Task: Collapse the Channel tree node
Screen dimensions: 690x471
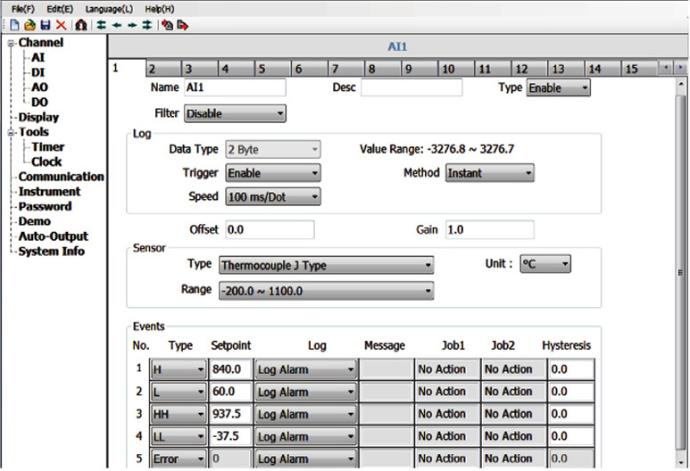Action: point(11,43)
